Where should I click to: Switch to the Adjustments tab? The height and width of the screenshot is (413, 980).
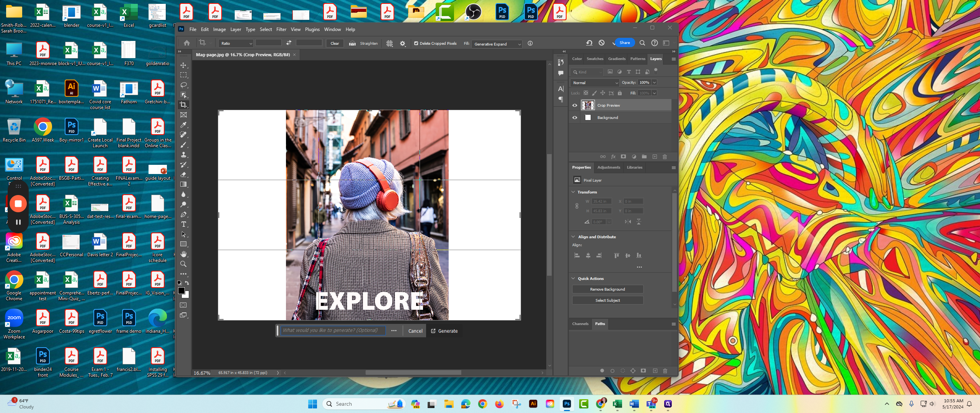tap(609, 167)
